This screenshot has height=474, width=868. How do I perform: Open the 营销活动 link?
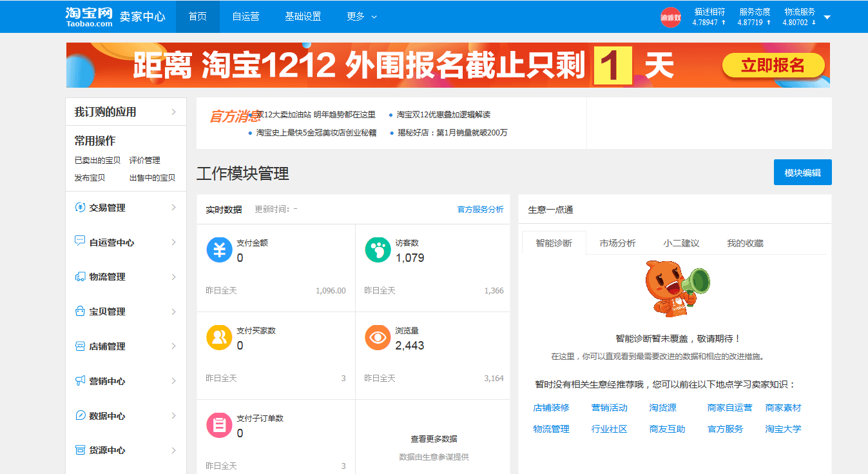(x=609, y=408)
